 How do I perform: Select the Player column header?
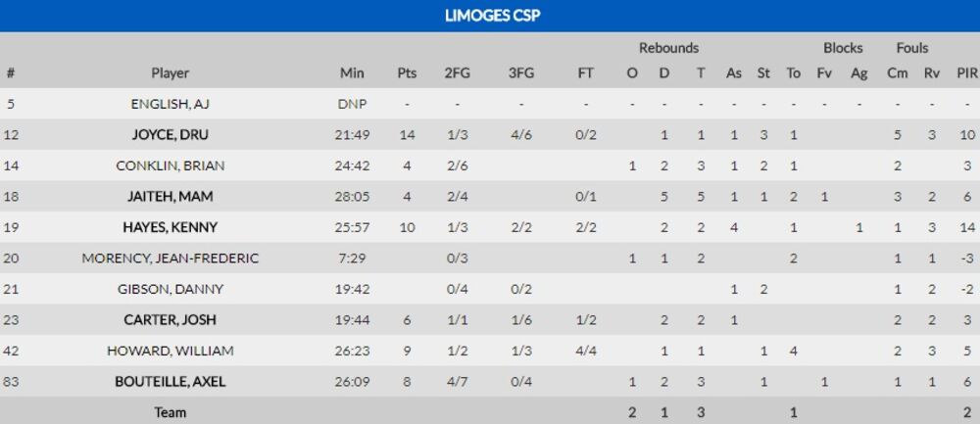coord(170,73)
